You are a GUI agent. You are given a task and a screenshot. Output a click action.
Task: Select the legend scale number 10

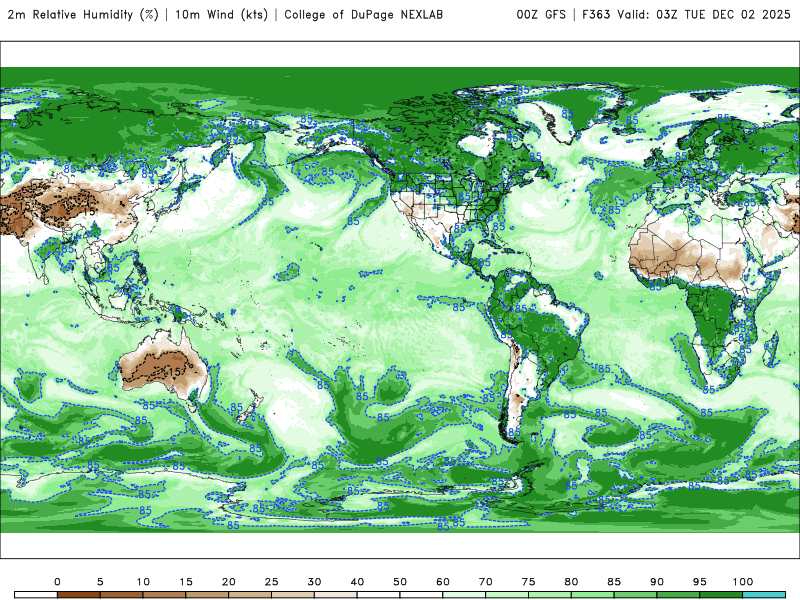(143, 582)
